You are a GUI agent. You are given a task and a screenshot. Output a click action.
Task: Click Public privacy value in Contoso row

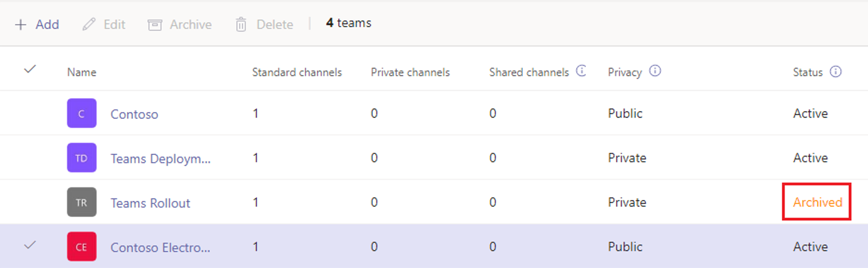point(625,113)
